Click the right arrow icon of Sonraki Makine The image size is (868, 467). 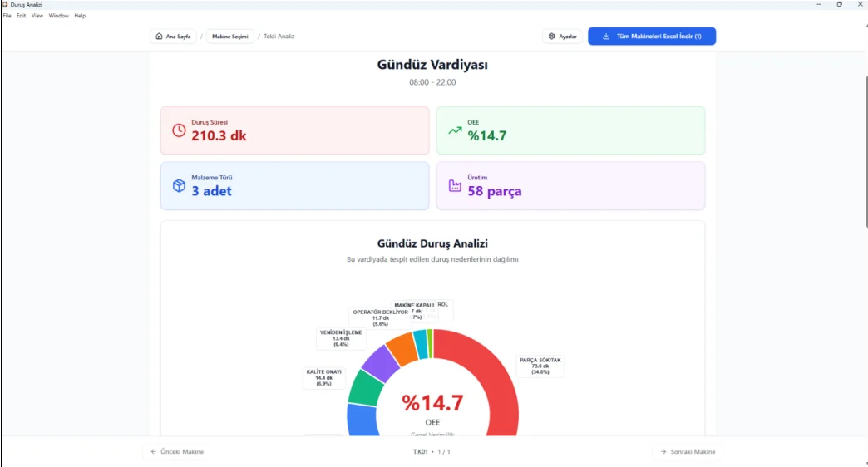coord(663,452)
